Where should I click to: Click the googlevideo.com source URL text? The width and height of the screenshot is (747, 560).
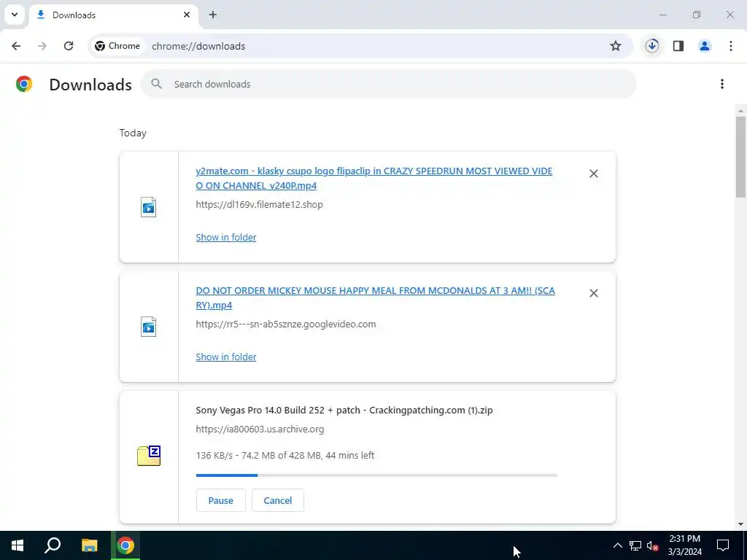point(286,324)
